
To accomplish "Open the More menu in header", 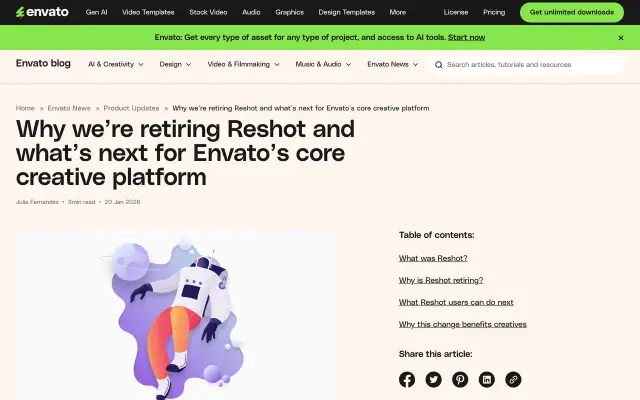I will (398, 12).
